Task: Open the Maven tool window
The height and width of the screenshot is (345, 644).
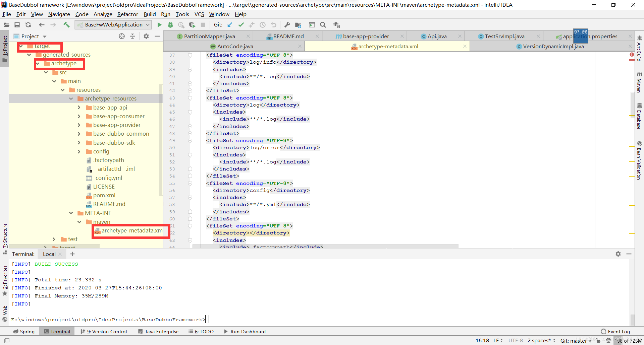Action: (x=639, y=82)
